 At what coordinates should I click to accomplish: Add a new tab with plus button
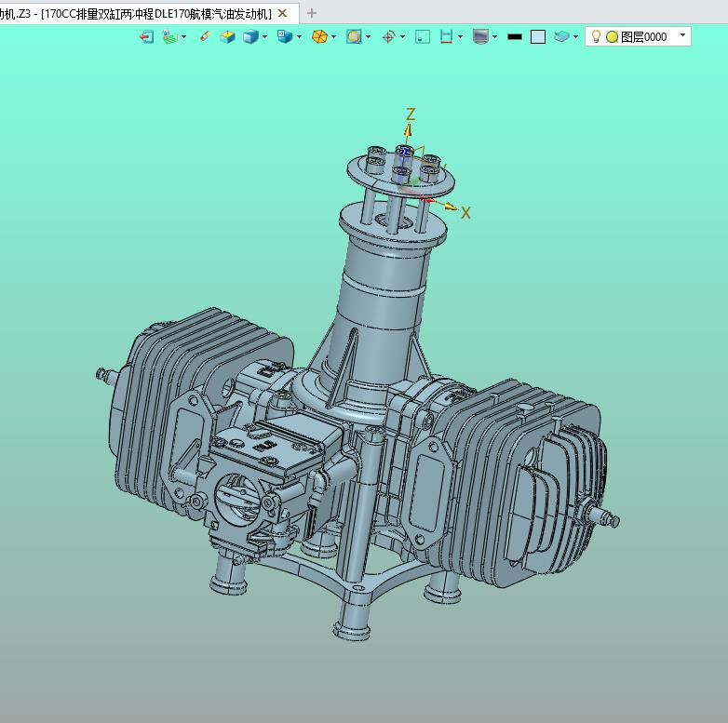[x=312, y=13]
